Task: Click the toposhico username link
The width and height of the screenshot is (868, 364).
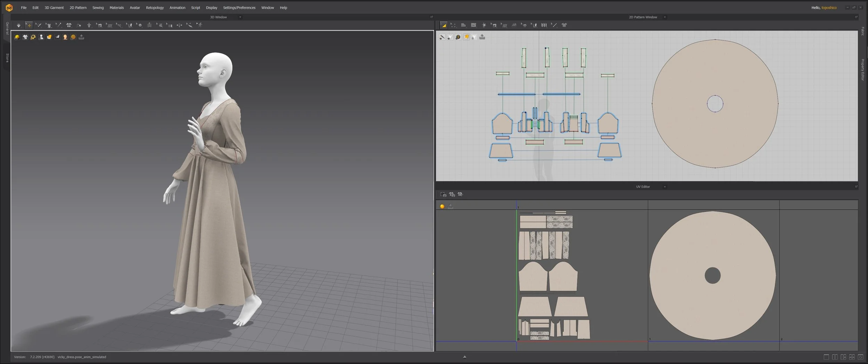Action: (x=829, y=8)
